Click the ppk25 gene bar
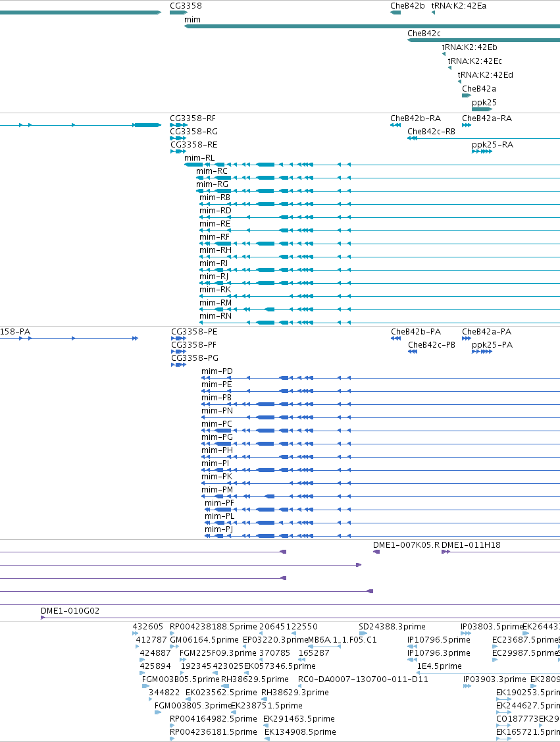 482,109
